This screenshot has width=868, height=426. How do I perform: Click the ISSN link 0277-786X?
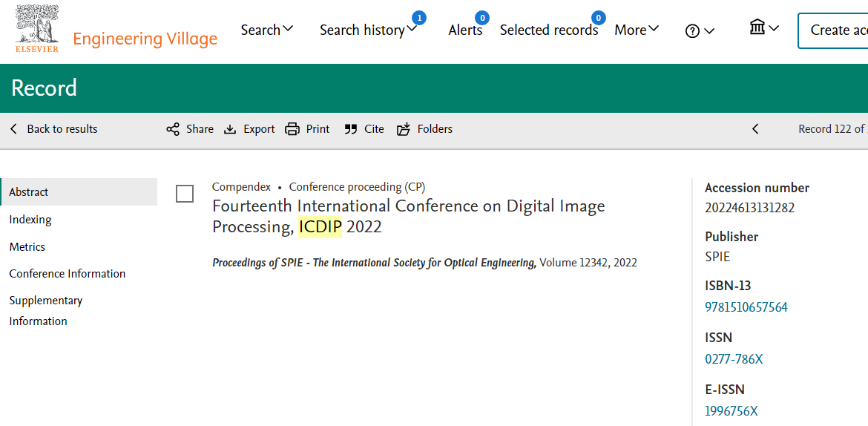pyautogui.click(x=734, y=359)
